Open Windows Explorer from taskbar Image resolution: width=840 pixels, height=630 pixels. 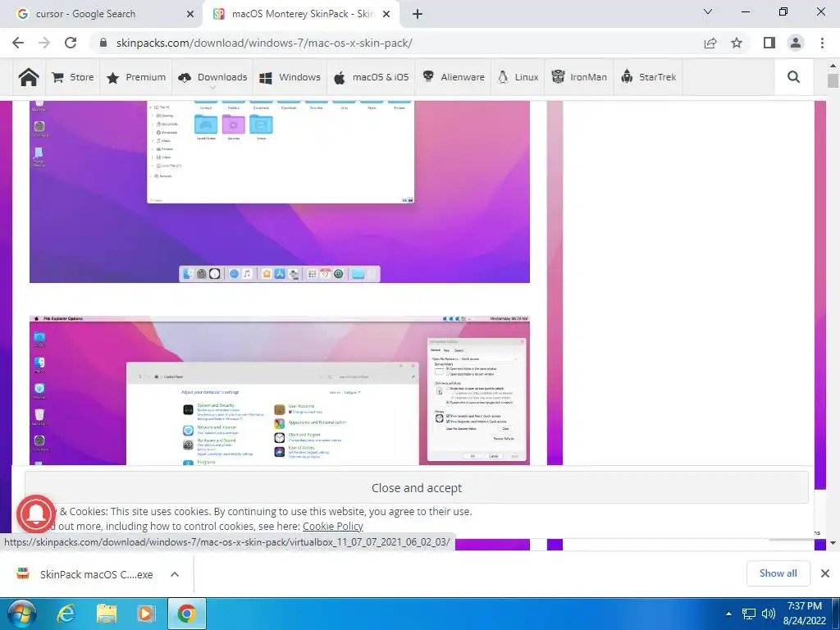tap(107, 614)
